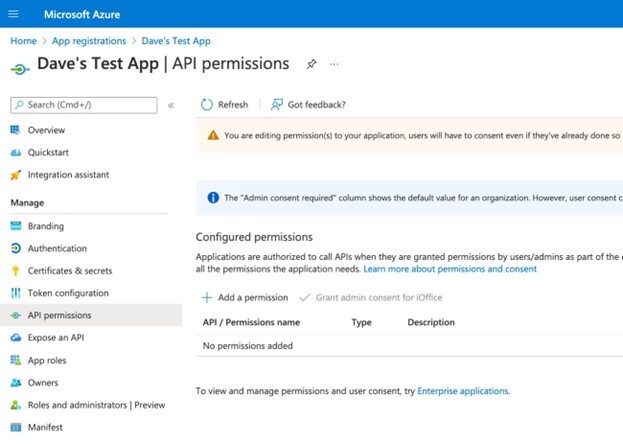623x445 pixels.
Task: Open Expose an API page
Action: tap(56, 338)
